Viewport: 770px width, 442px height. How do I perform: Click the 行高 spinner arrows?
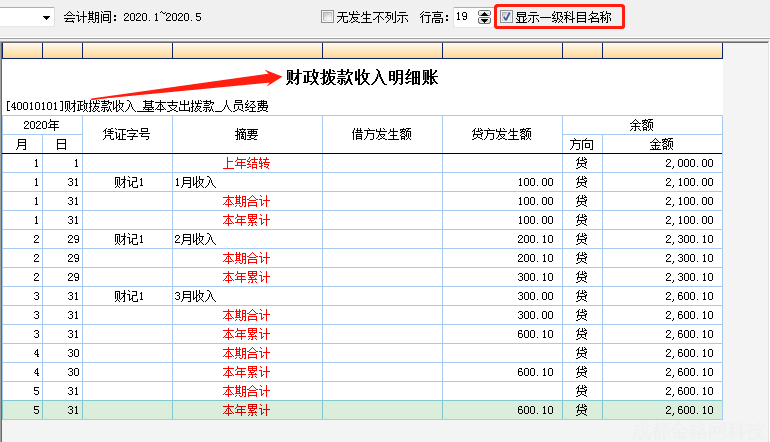pos(485,18)
